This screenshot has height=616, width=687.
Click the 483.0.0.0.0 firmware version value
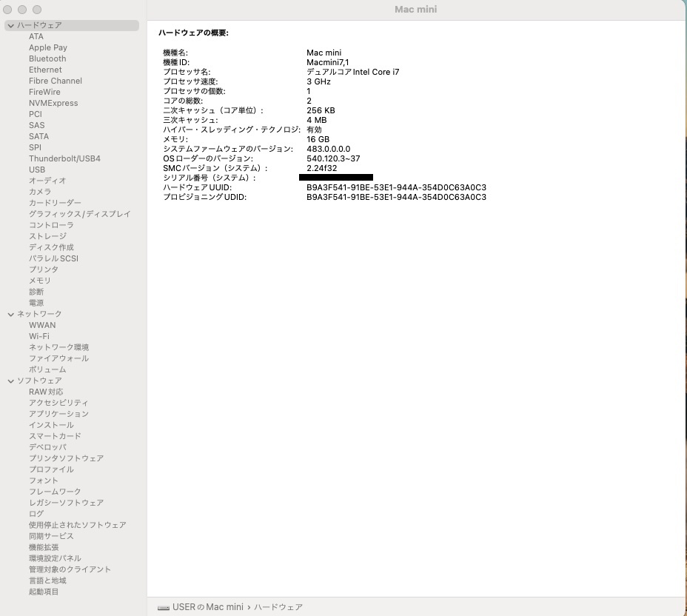tap(329, 149)
